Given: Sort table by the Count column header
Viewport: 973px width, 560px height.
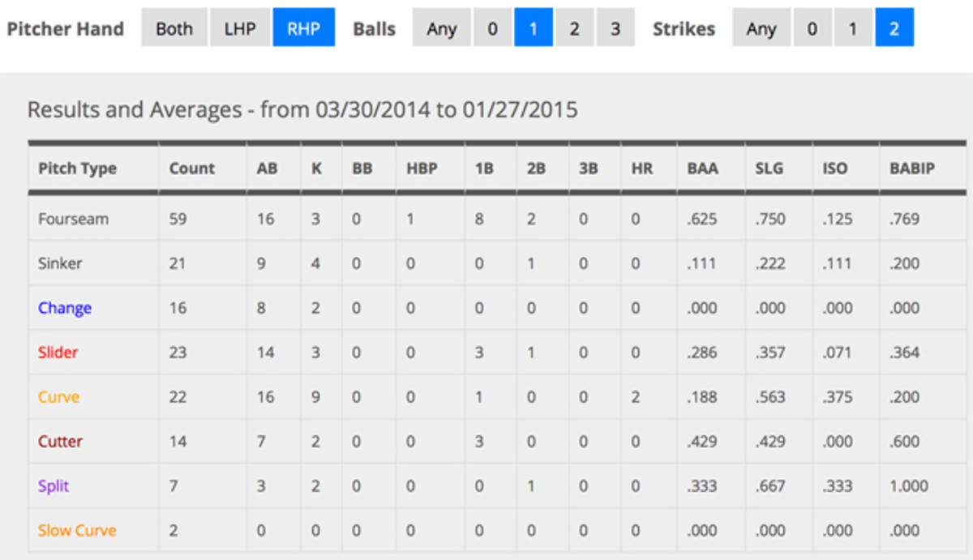Looking at the screenshot, I should [x=191, y=169].
